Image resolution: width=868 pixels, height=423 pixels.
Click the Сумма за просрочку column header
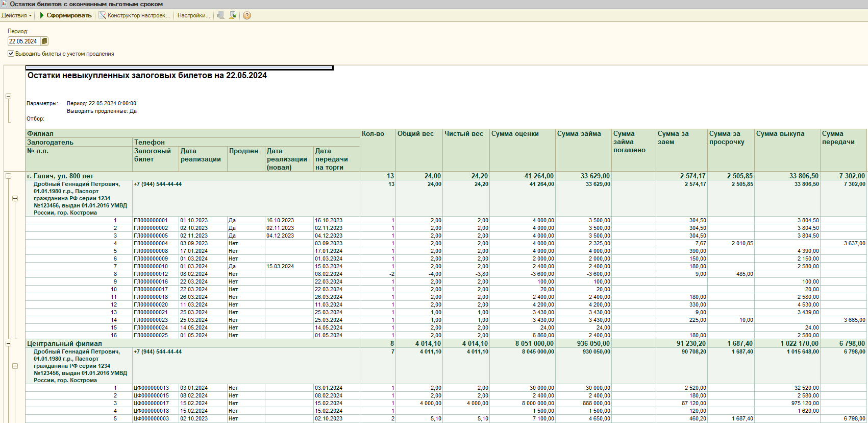731,150
